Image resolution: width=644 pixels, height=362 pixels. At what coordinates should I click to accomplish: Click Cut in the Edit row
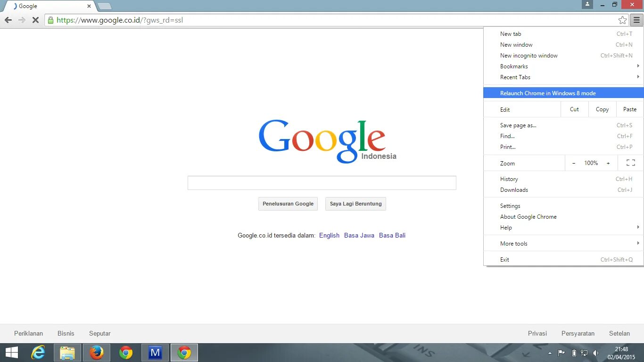coord(574,109)
